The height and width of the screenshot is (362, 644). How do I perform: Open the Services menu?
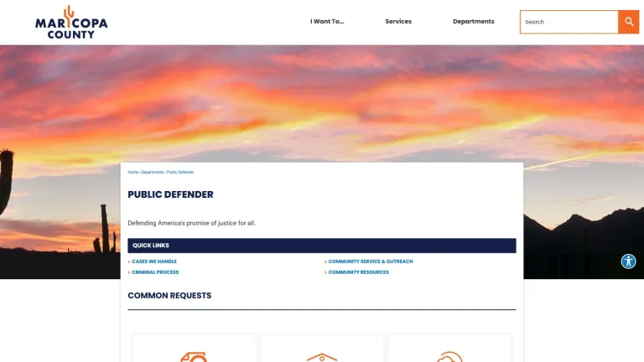click(x=398, y=21)
